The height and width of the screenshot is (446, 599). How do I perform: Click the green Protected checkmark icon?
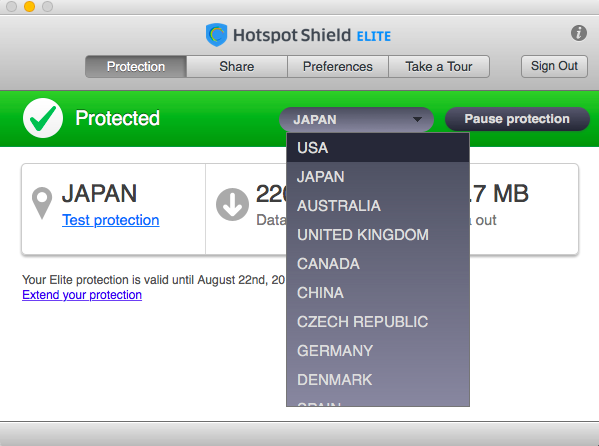pos(43,118)
